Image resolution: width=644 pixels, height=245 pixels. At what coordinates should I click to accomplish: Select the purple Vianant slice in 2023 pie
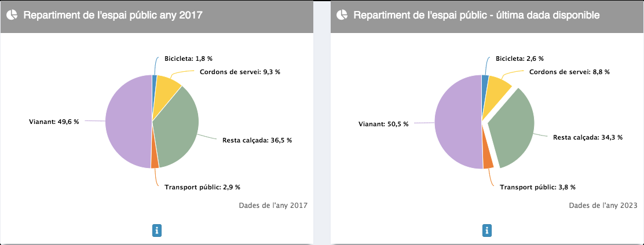point(458,122)
